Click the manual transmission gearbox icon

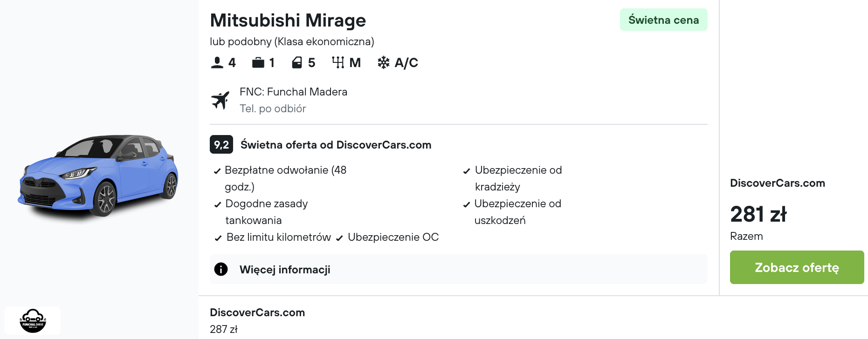pyautogui.click(x=338, y=62)
